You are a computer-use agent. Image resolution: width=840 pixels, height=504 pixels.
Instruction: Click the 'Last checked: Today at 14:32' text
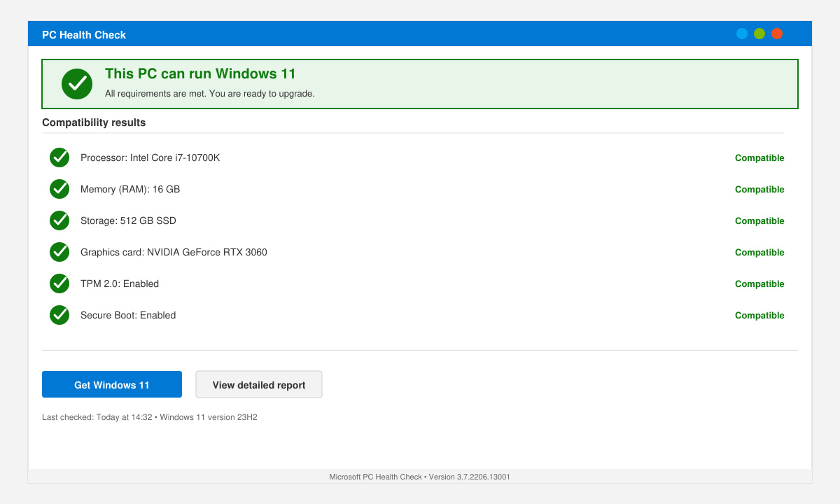click(97, 417)
